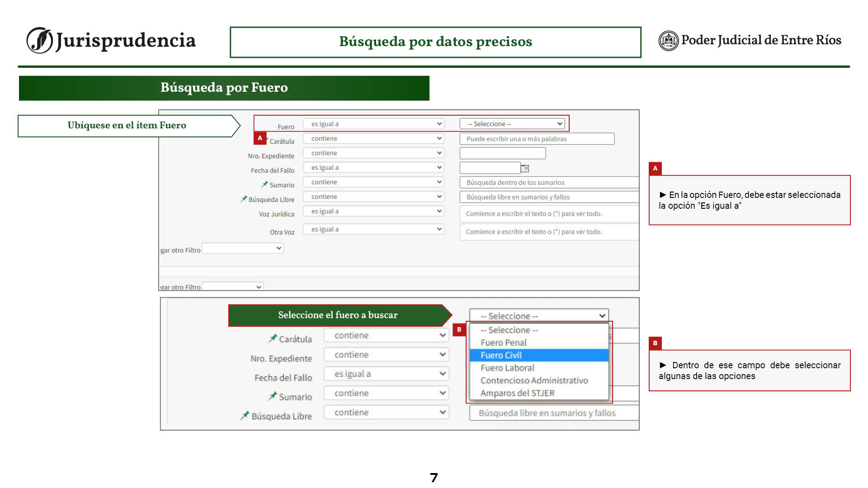Open Sumario 'contiene' dropdown in top form
This screenshot has width=868, height=488.
click(x=373, y=182)
